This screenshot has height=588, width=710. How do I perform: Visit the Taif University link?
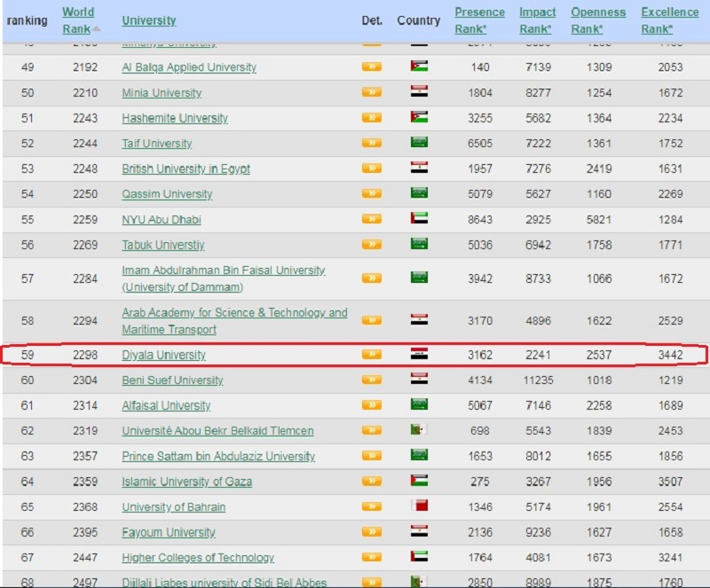[157, 144]
